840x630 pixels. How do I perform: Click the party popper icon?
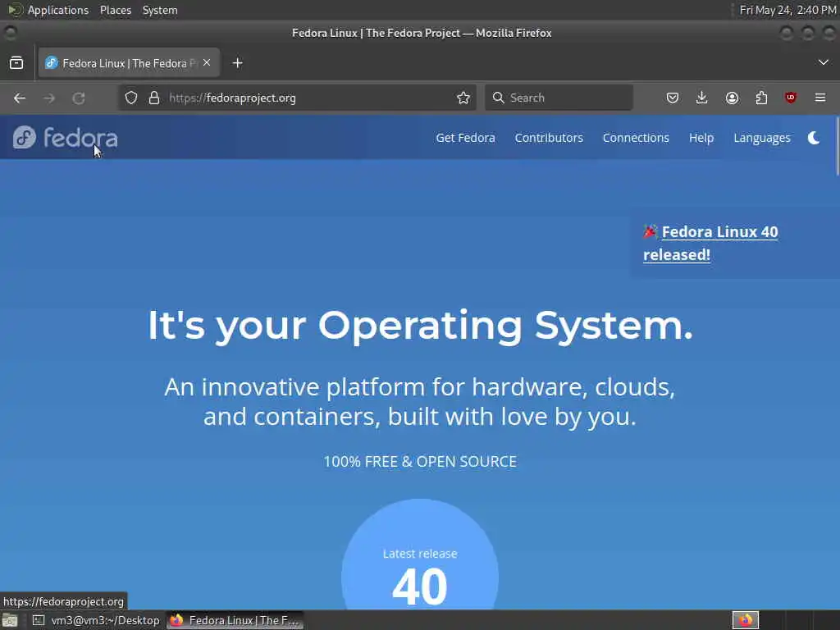pos(651,231)
